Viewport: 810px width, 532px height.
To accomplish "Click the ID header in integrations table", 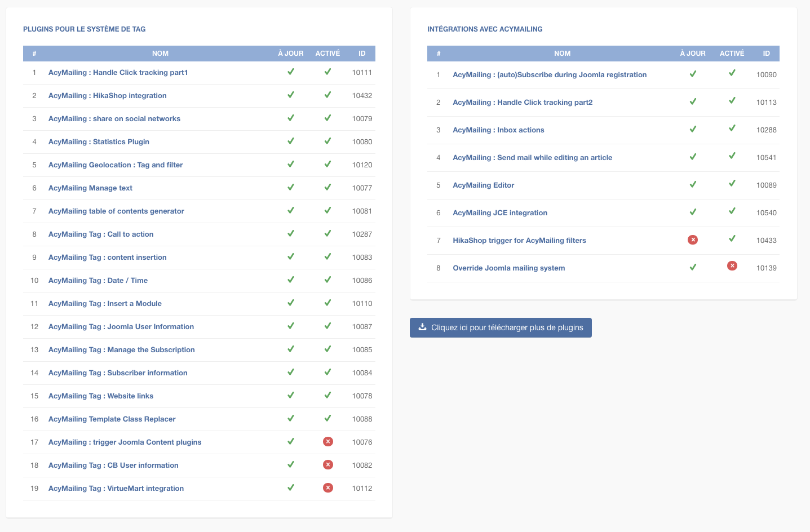I will [766, 54].
